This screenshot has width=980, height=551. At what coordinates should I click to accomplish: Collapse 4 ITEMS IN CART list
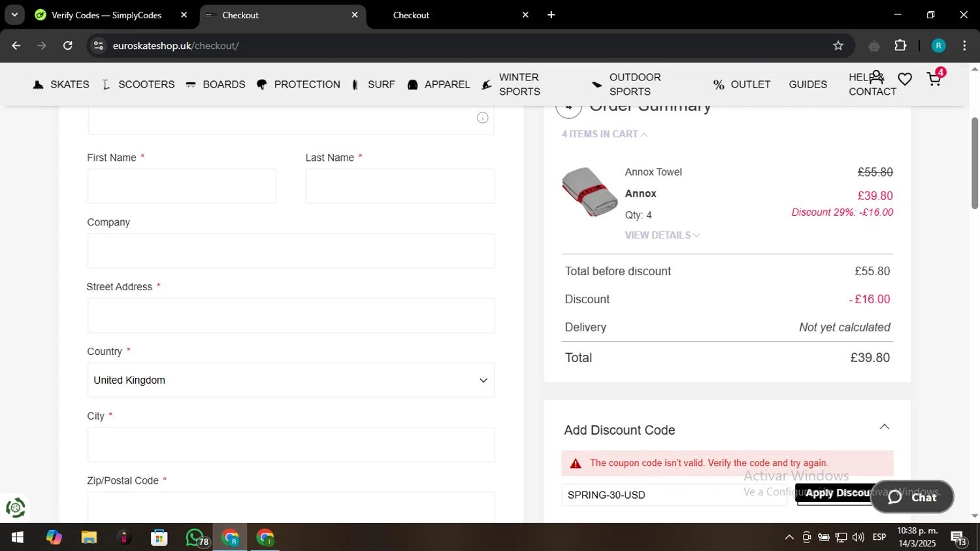pos(604,134)
